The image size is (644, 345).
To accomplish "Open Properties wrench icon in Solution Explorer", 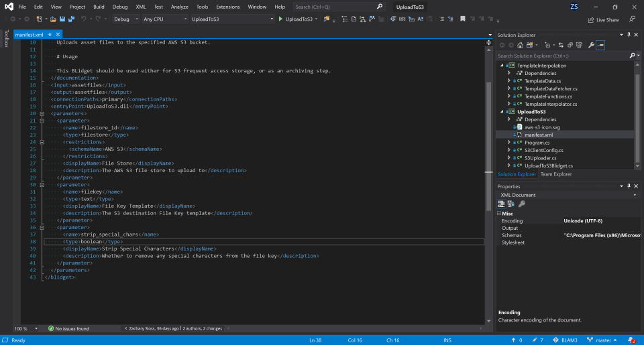I will (591, 45).
